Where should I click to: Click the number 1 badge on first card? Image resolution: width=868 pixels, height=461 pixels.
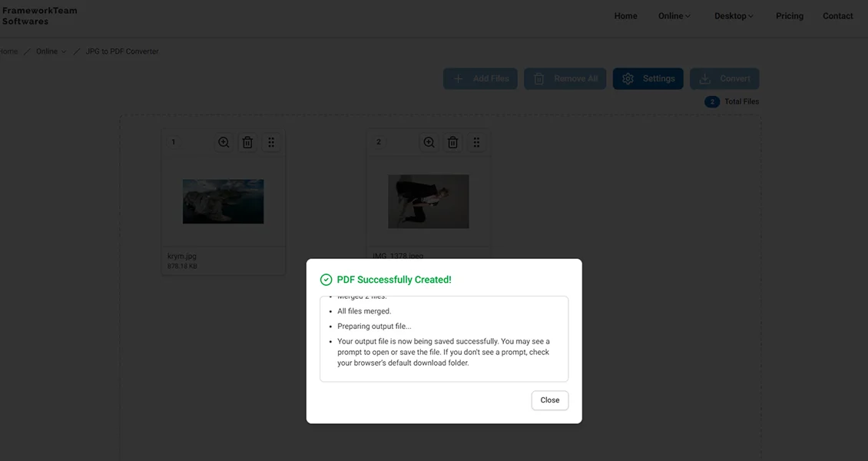174,142
